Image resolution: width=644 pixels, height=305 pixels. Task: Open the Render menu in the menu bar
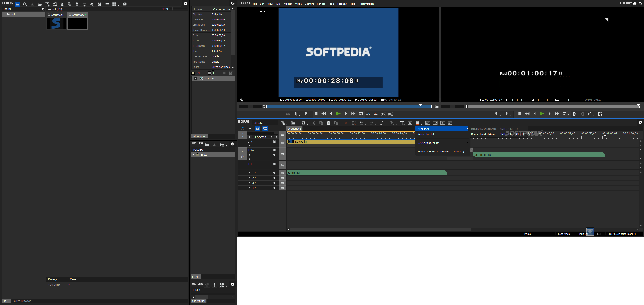pos(321,4)
